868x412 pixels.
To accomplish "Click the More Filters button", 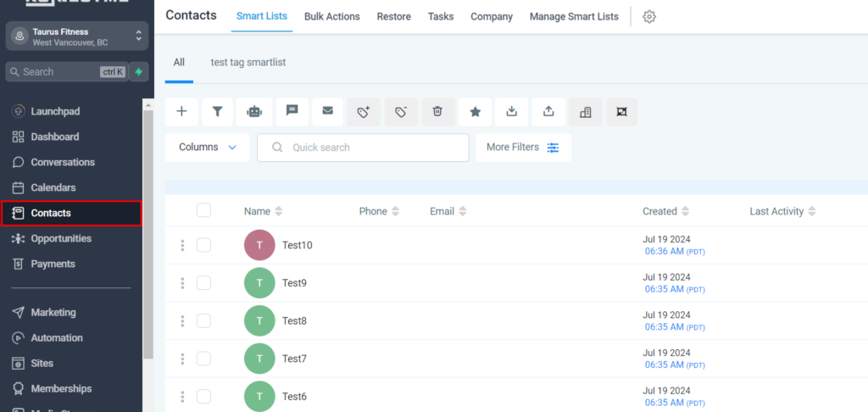I will [x=522, y=148].
